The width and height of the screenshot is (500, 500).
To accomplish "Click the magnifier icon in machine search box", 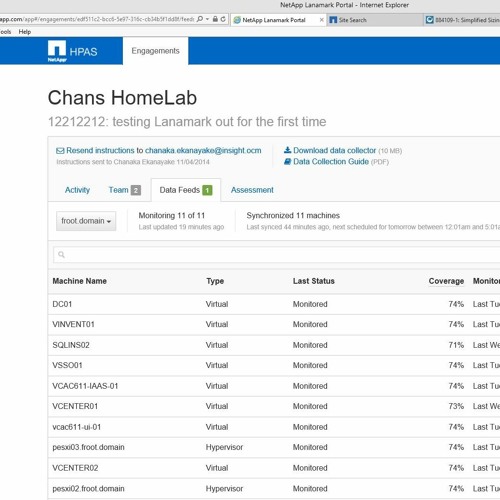I will click(61, 255).
